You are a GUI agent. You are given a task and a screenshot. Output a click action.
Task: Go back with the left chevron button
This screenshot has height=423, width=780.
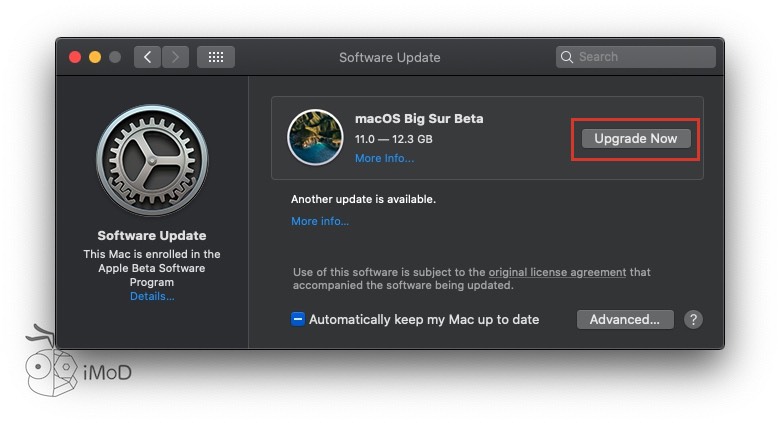(x=148, y=57)
